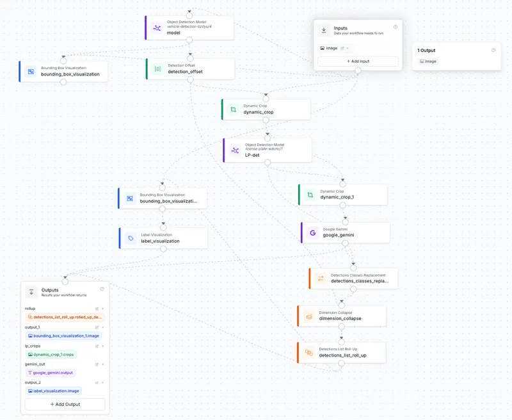Click the dynamic_crop node crop icon
Image resolution: width=512 pixels, height=420 pixels.
coord(233,109)
